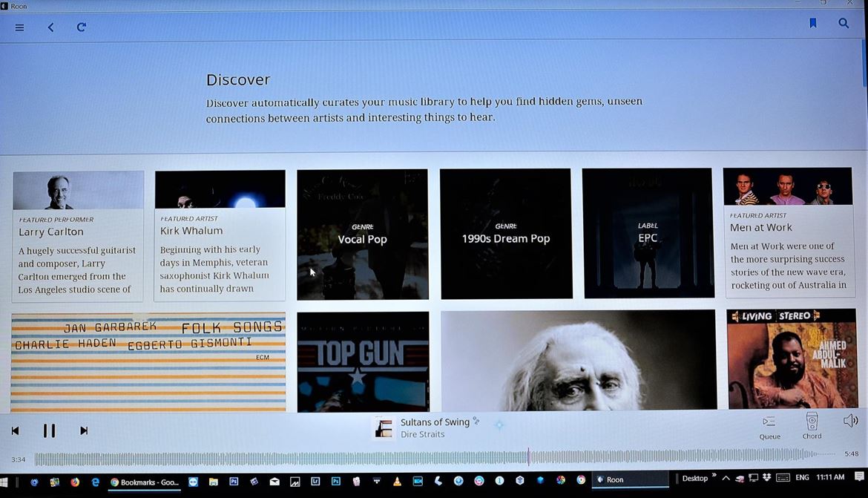Open the Folk Songs album cover
868x498 pixels.
coord(148,362)
